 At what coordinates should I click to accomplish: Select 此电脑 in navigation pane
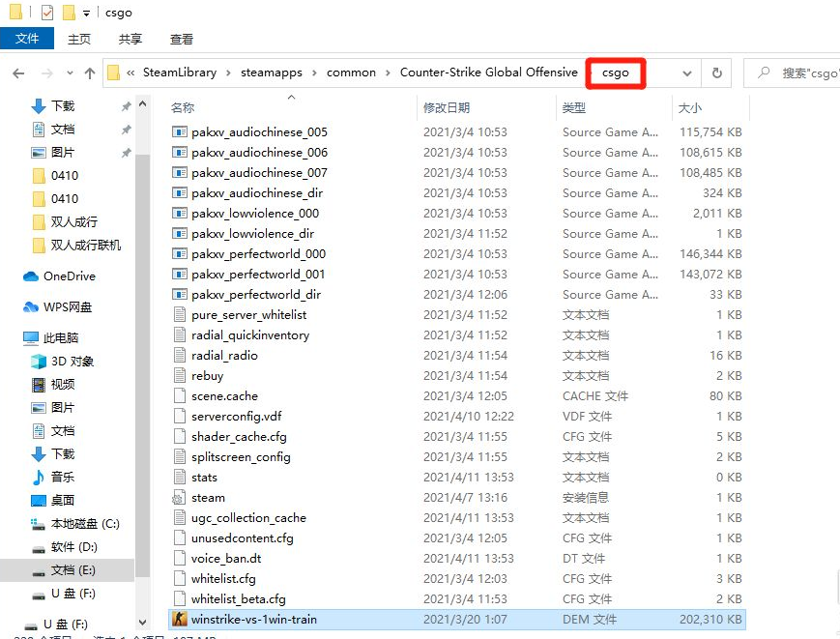coord(61,337)
